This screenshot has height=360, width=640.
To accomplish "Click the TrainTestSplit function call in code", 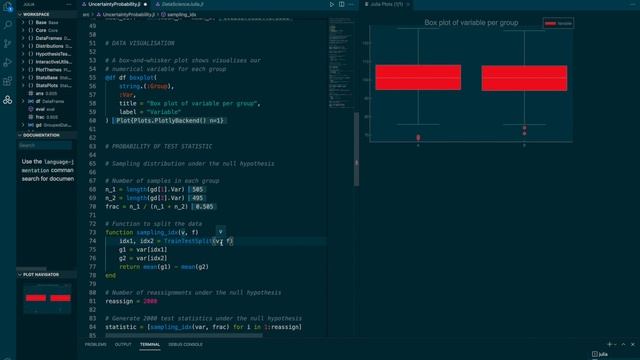I will [188, 241].
